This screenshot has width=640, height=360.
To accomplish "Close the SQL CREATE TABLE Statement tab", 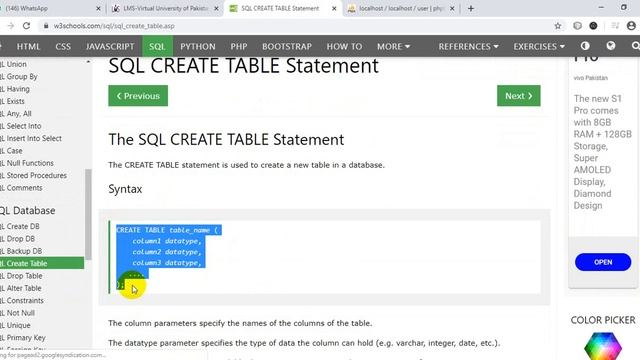I will click(x=334, y=8).
